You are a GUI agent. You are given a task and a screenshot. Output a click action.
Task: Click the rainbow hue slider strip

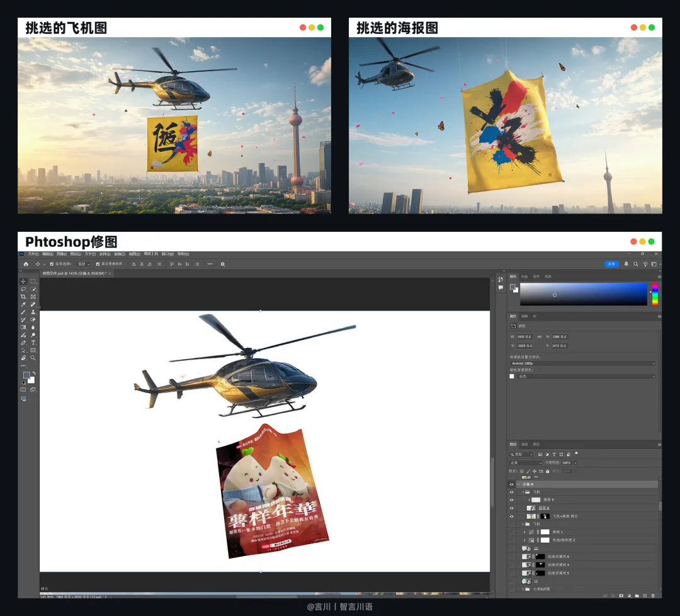655,294
